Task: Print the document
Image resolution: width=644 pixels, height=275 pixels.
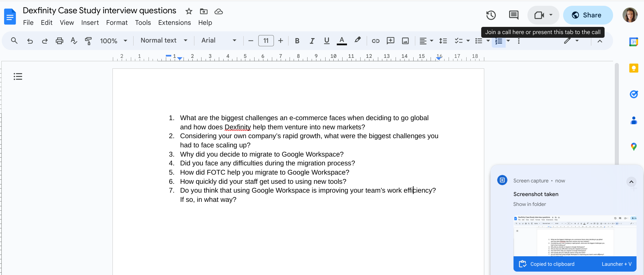Action: coord(59,41)
